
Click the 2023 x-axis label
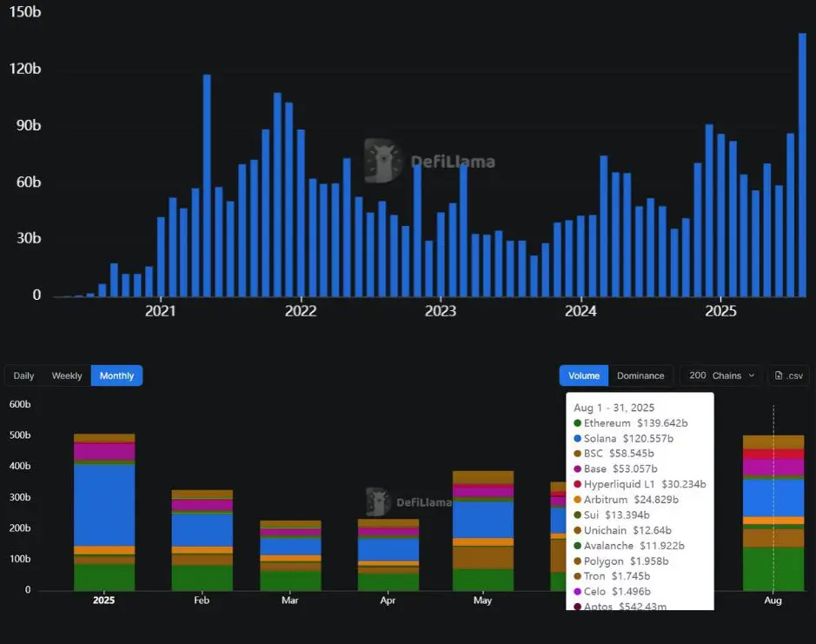click(441, 311)
